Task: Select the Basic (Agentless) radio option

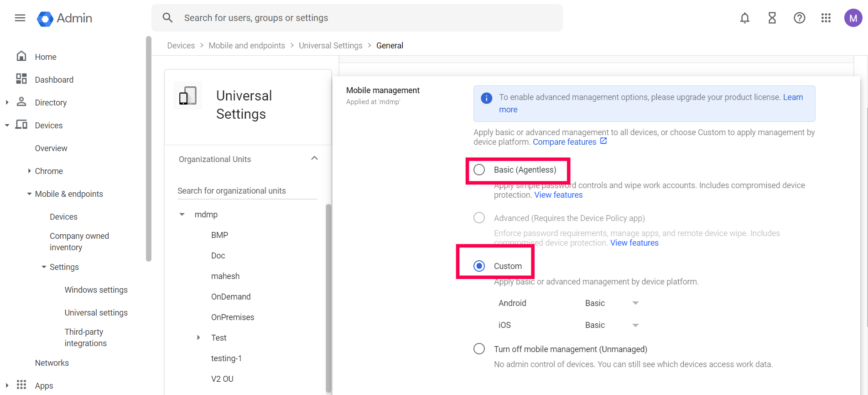Action: (479, 170)
